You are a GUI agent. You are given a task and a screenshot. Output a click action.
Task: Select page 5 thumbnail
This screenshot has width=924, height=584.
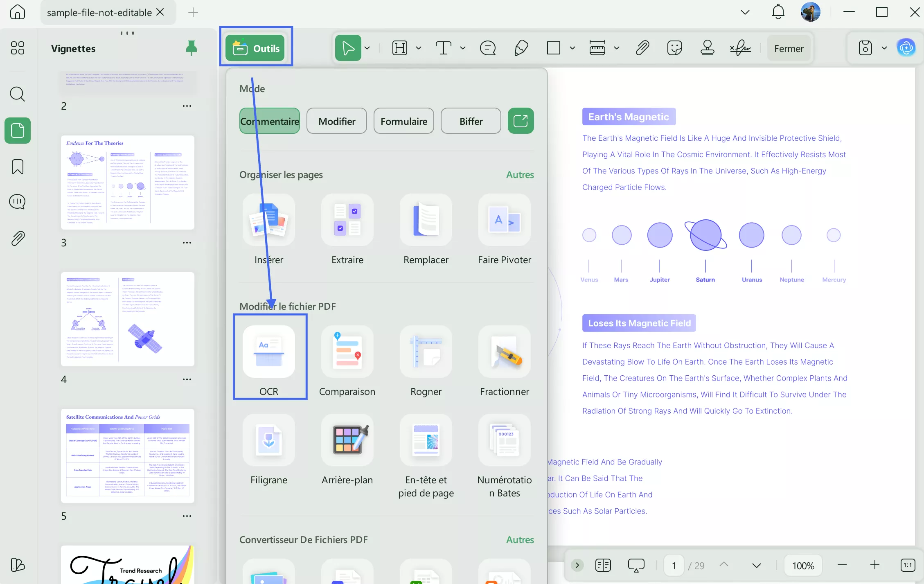pyautogui.click(x=128, y=456)
